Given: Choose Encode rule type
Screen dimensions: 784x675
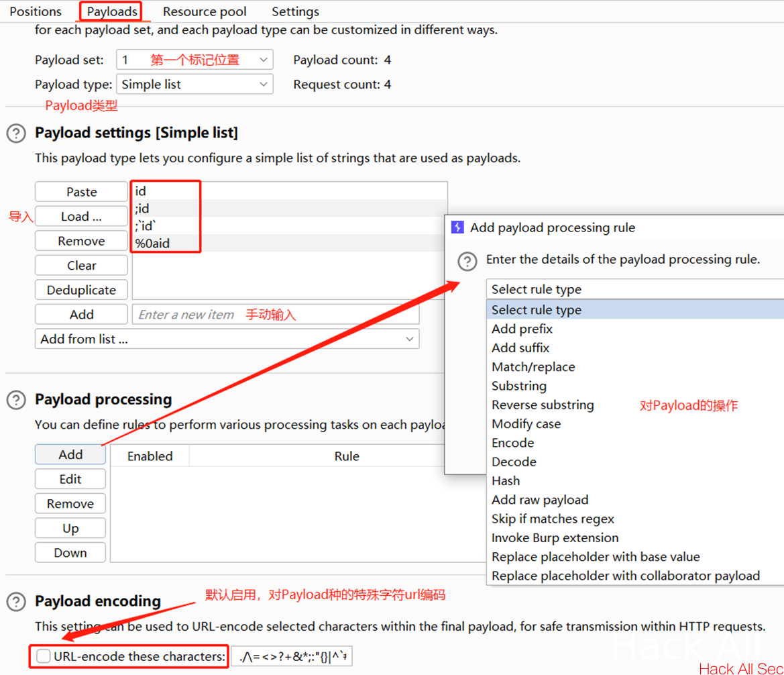Looking at the screenshot, I should coord(635,443).
